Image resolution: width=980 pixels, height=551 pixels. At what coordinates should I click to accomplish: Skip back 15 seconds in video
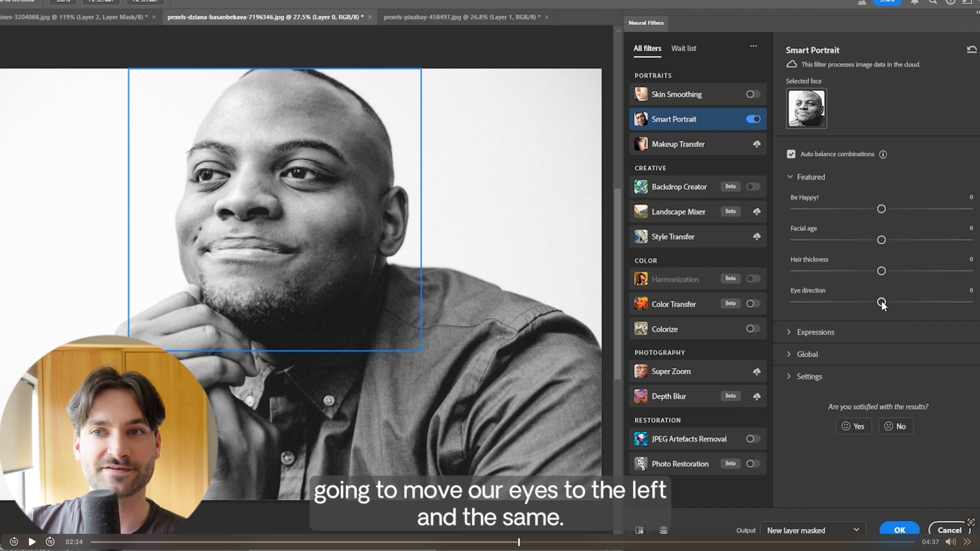pyautogui.click(x=14, y=542)
